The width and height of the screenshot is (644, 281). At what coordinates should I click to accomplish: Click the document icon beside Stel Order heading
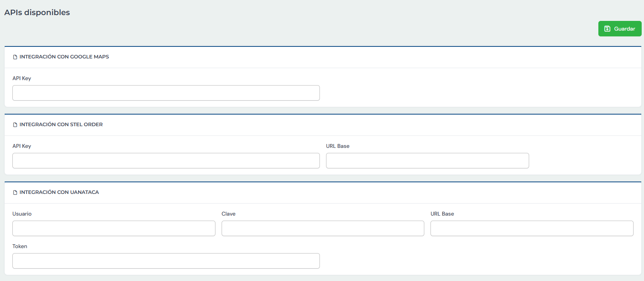coord(15,125)
